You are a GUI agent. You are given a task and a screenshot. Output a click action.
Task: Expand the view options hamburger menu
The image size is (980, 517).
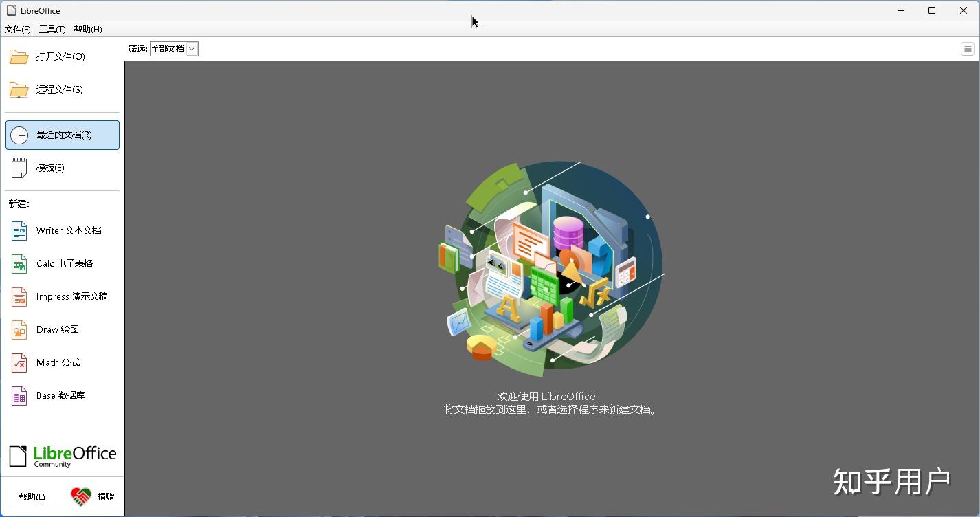pyautogui.click(x=967, y=48)
